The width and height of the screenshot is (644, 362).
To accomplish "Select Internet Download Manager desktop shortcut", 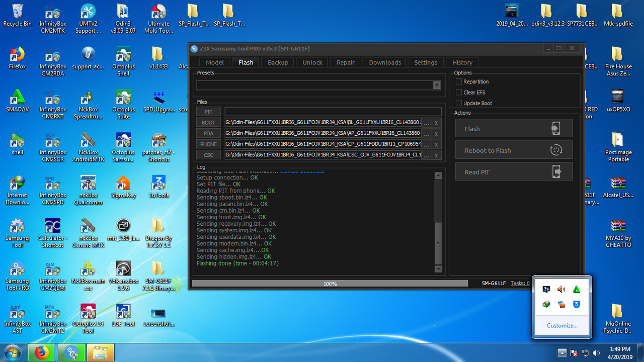I will 17,190.
